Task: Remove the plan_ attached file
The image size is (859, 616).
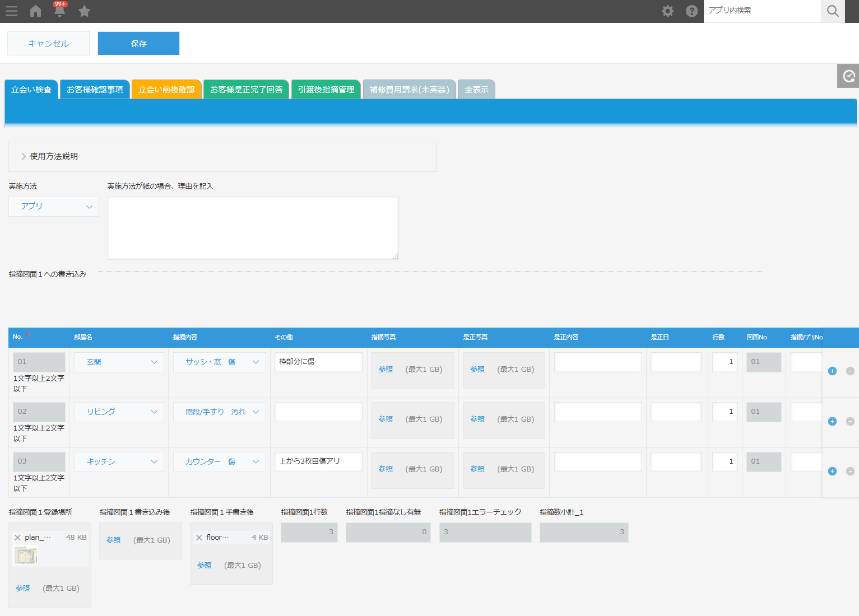Action: tap(17, 538)
